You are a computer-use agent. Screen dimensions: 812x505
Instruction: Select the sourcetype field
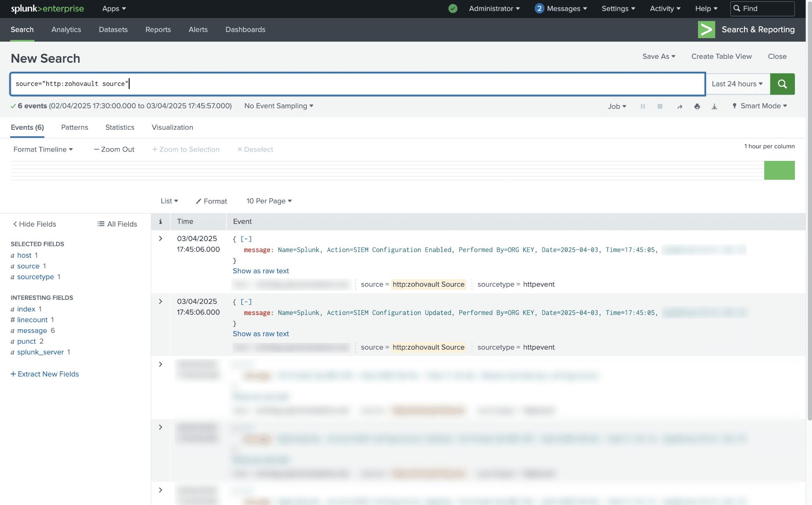click(36, 277)
